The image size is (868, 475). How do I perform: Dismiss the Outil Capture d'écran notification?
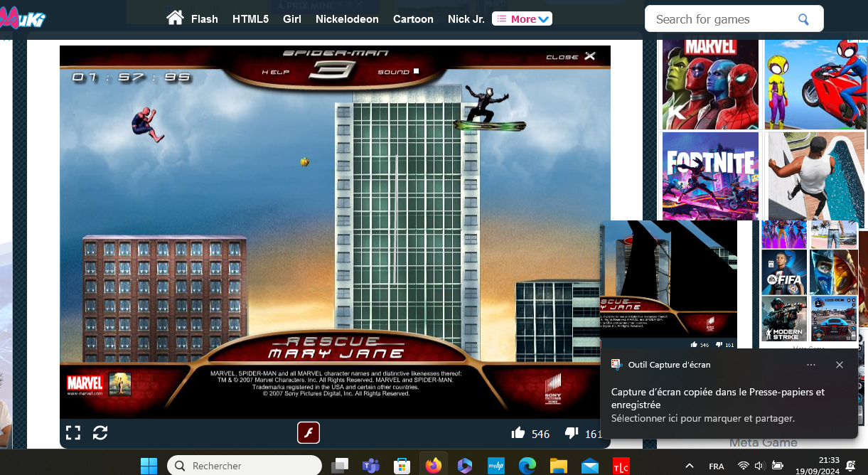840,365
